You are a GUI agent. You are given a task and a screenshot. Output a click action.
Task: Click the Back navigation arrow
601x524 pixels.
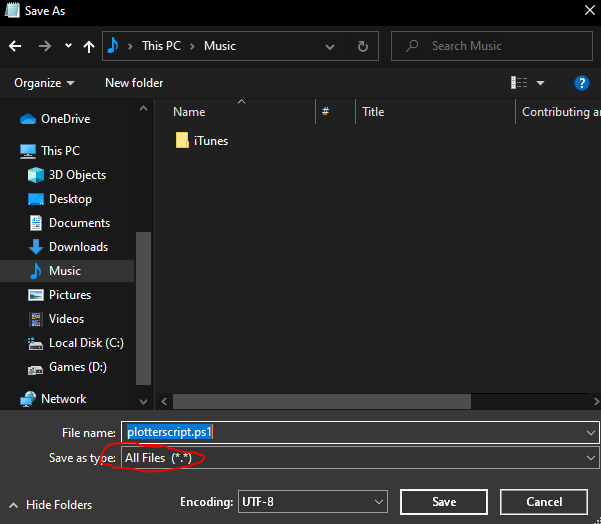[x=15, y=46]
